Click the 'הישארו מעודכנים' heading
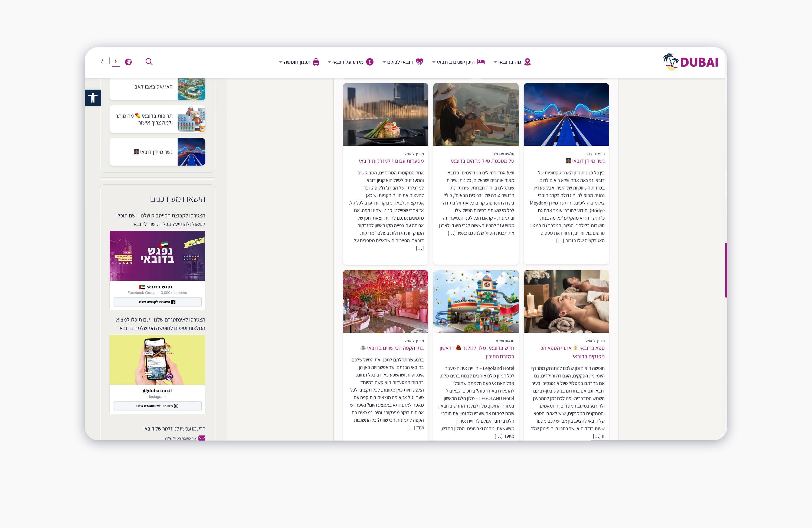 (x=178, y=199)
